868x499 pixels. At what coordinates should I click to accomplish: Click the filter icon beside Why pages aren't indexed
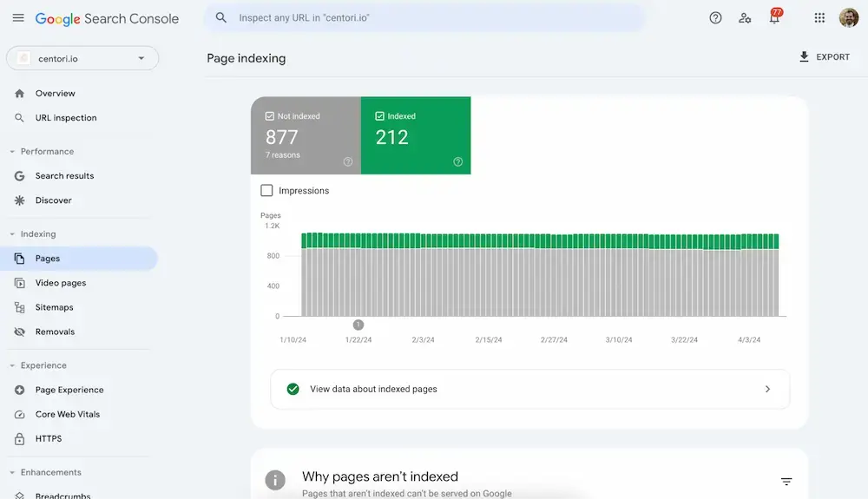click(786, 482)
